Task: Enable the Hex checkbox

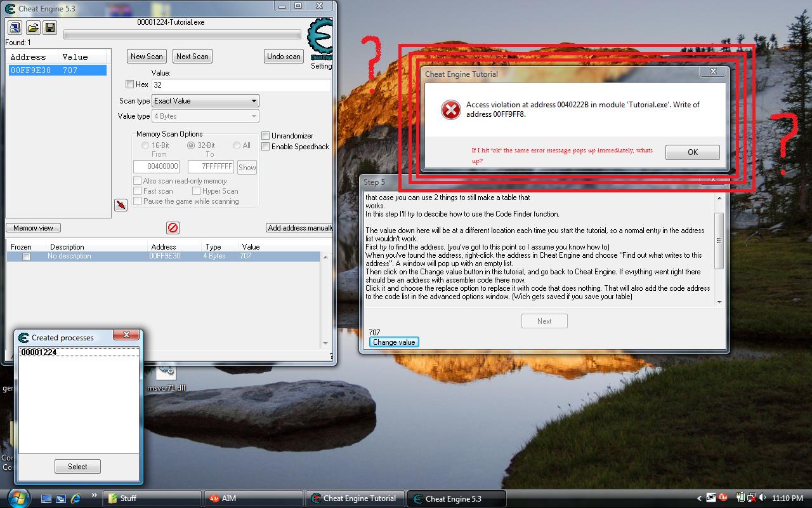Action: coord(129,84)
